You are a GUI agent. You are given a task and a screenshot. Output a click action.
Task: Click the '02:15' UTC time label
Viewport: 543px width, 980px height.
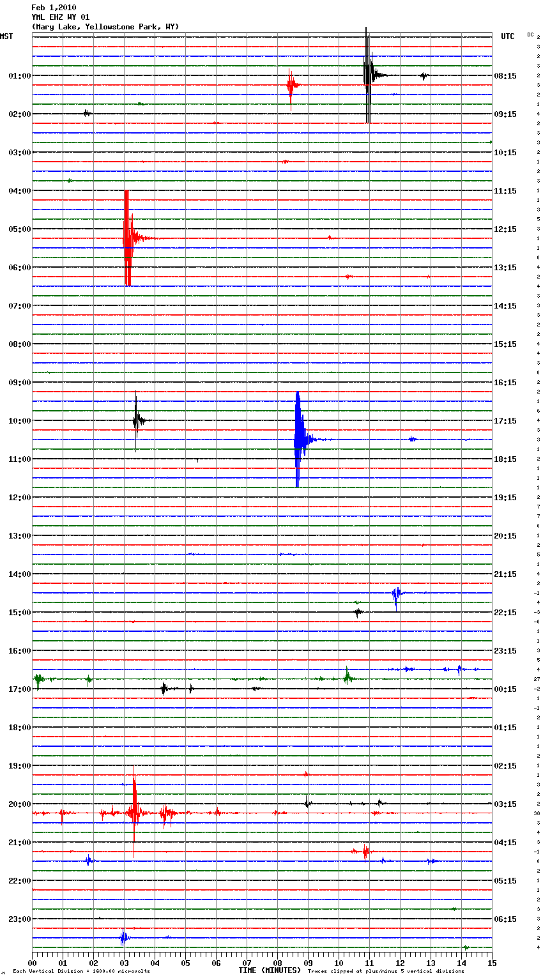click(505, 765)
